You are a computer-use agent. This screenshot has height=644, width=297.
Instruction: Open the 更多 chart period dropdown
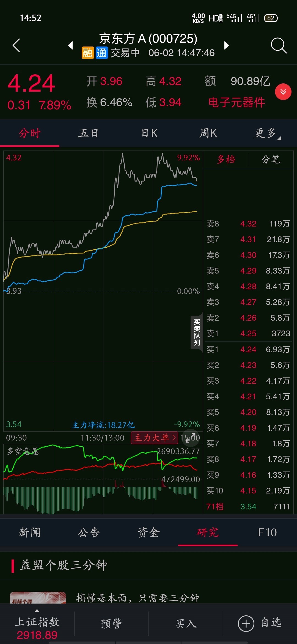click(267, 133)
